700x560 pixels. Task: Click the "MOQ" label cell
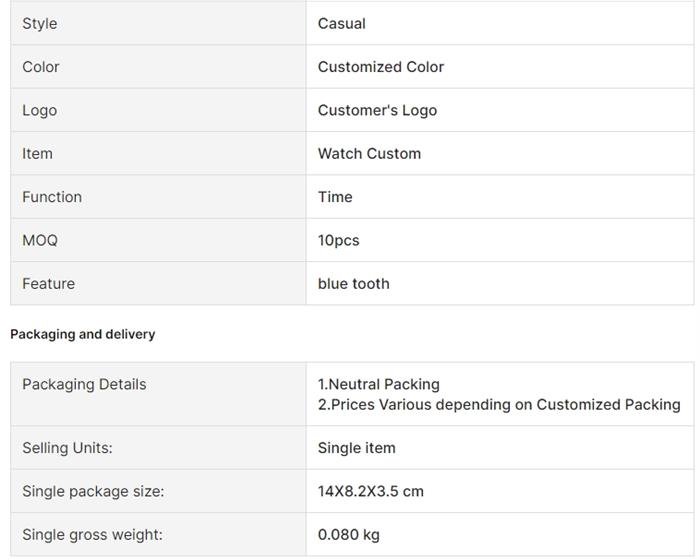point(40,240)
